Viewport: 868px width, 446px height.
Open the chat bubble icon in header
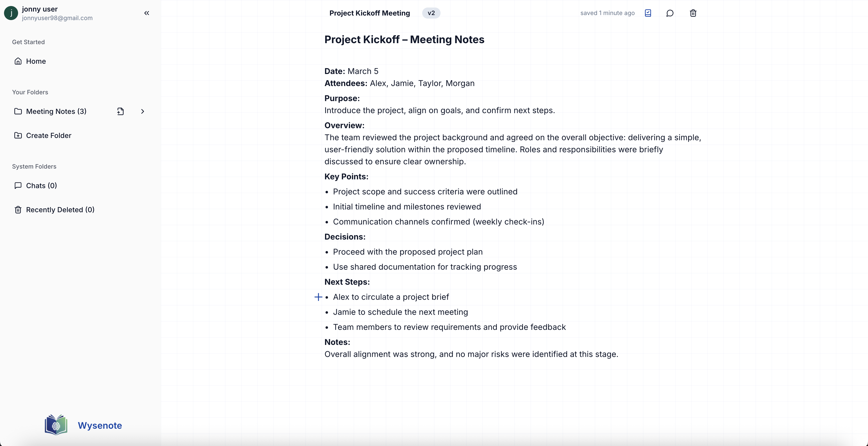[670, 13]
